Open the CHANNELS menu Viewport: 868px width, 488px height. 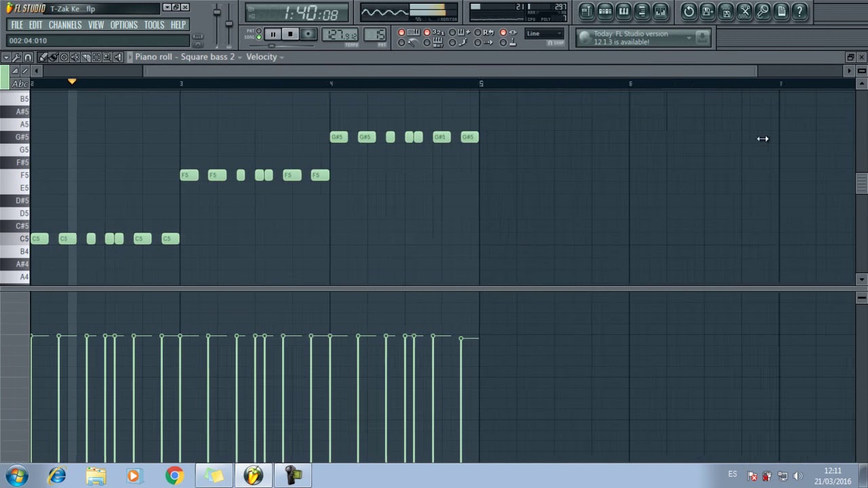point(65,25)
